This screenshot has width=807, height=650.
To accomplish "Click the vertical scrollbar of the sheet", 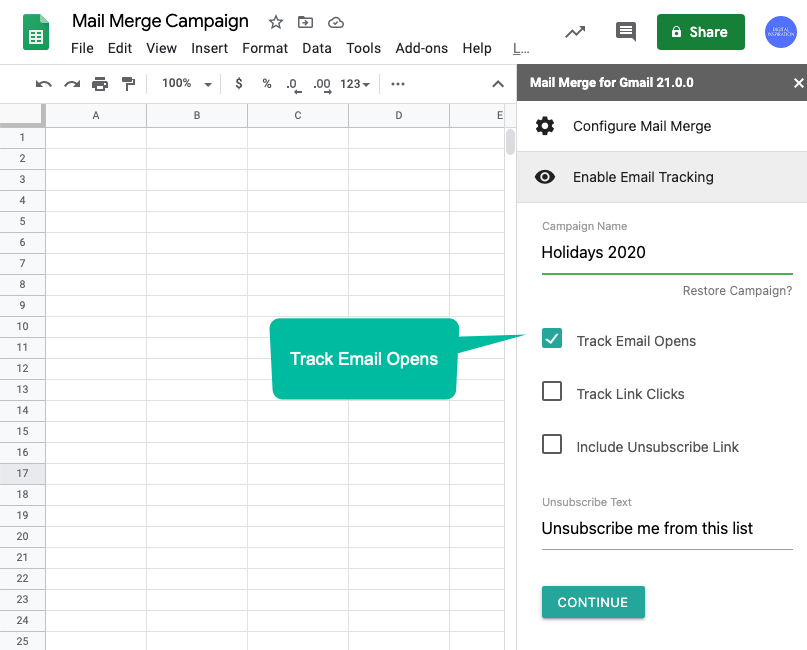I will [510, 143].
